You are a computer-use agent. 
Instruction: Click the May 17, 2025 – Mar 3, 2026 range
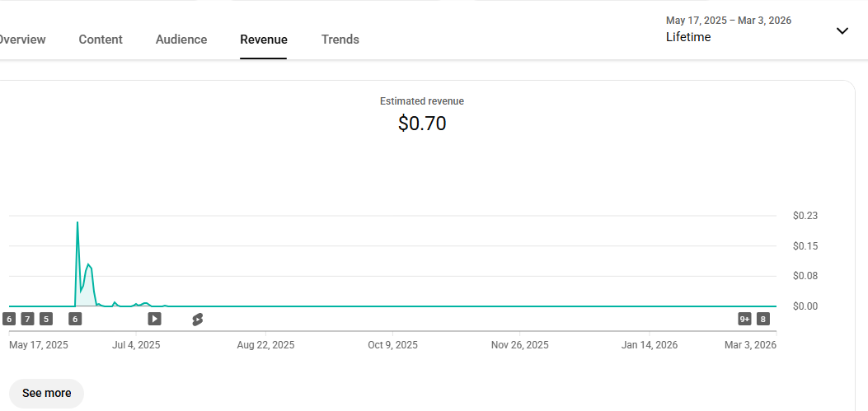(x=728, y=21)
